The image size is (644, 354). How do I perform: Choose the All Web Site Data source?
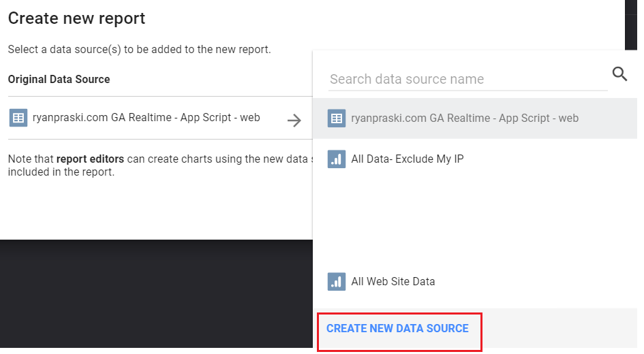click(x=475, y=282)
